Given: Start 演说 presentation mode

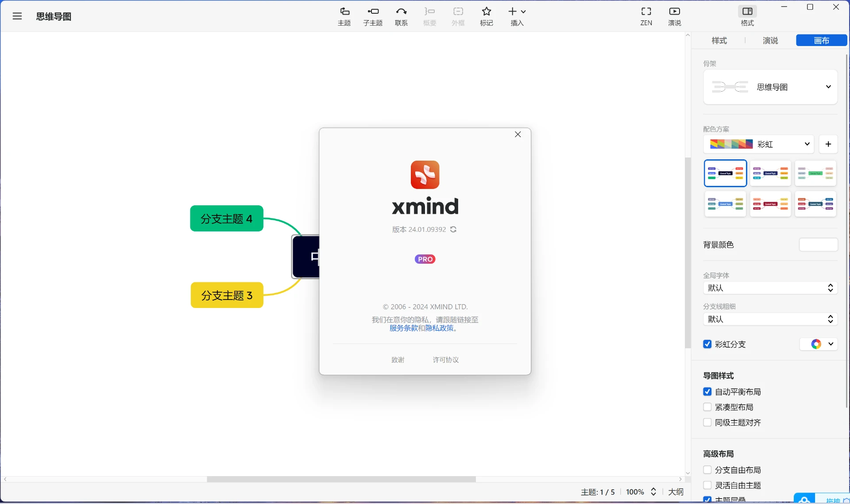Looking at the screenshot, I should point(674,16).
